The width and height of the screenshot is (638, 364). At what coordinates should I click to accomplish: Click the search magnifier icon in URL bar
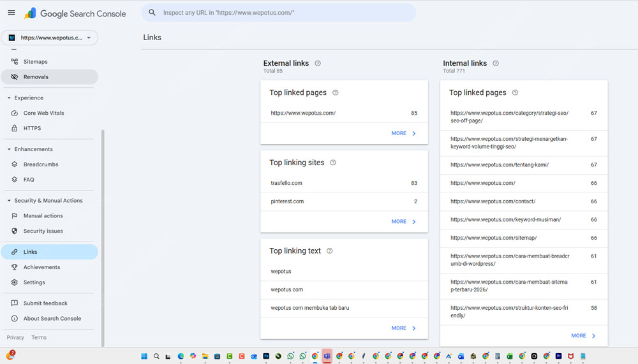click(152, 13)
